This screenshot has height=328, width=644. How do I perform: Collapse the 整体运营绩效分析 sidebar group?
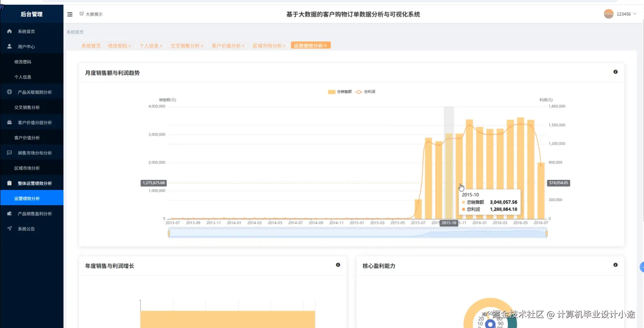[32, 183]
